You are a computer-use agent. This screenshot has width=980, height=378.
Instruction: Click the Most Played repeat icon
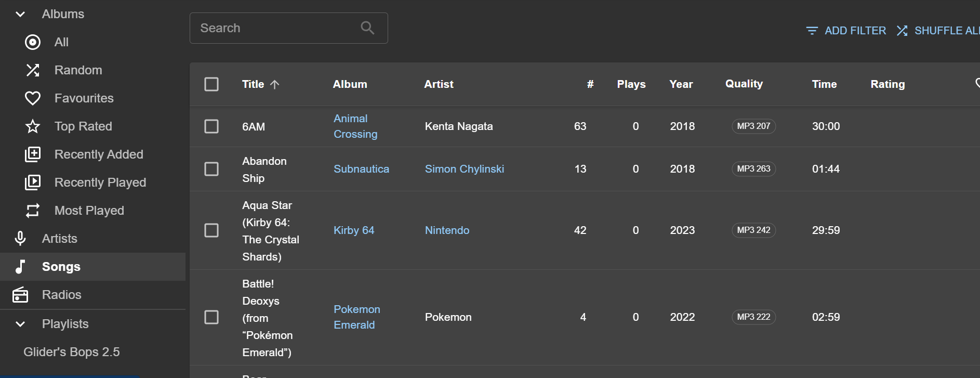33,211
